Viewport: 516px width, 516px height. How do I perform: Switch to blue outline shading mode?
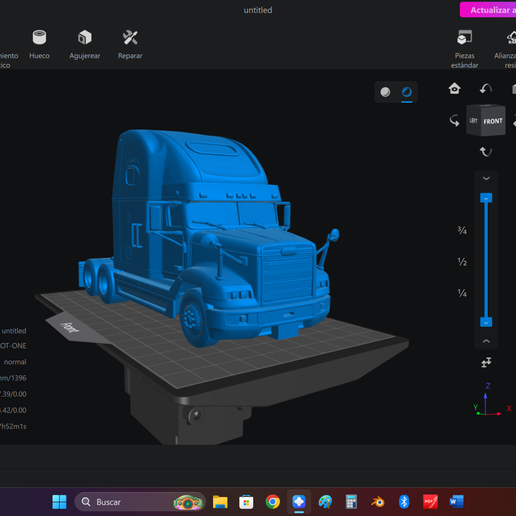click(407, 92)
